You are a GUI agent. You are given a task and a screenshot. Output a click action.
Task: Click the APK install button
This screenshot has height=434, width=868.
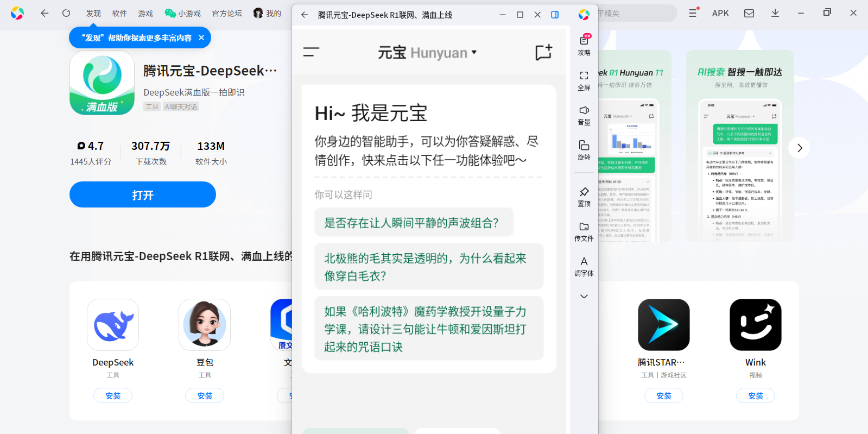(720, 13)
